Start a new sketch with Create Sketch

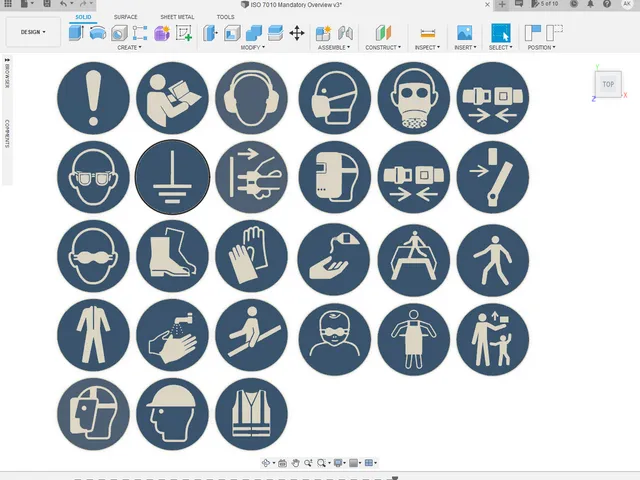[184, 33]
